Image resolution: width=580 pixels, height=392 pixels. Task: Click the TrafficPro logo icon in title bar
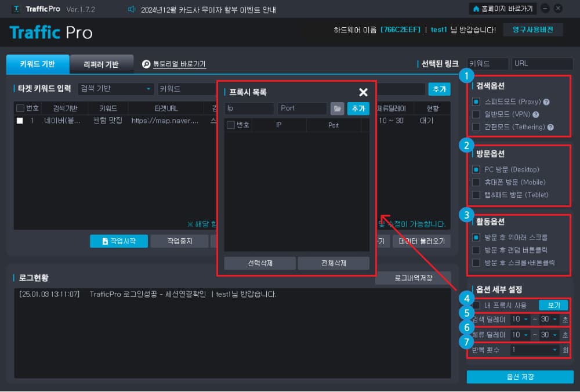click(16, 9)
